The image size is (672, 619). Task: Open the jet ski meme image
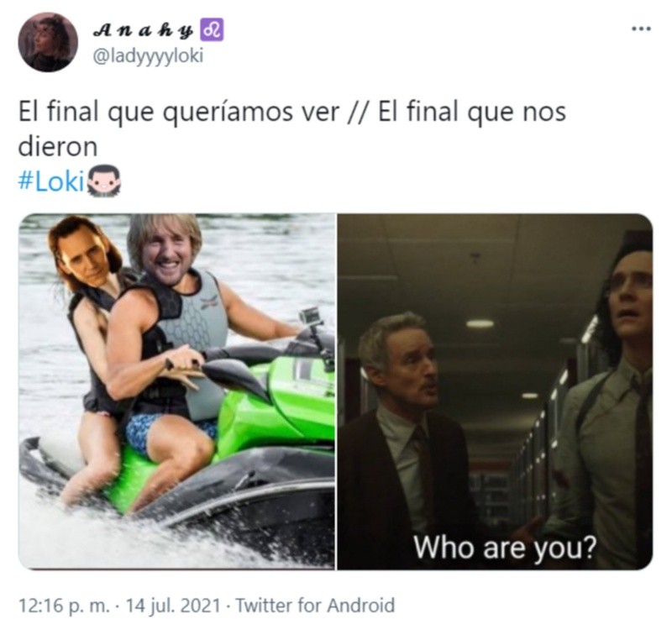click(x=176, y=391)
